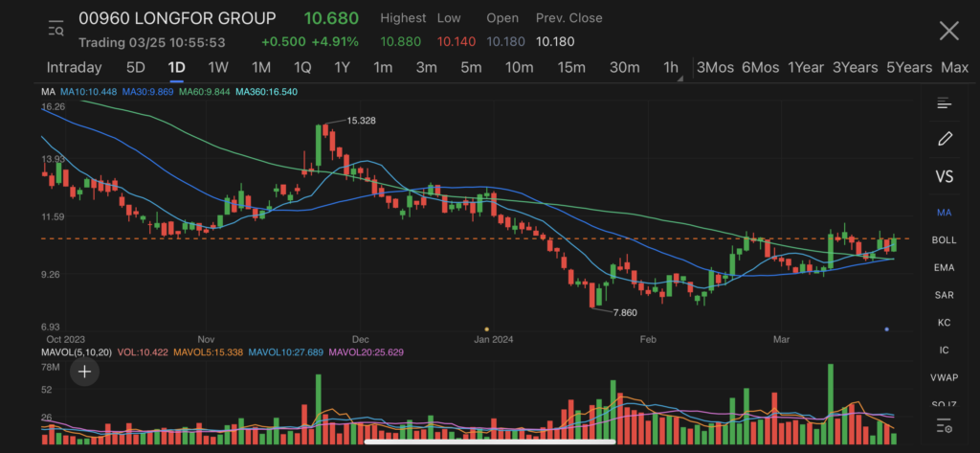Image resolution: width=980 pixels, height=453 pixels.
Task: Select the 1D chart interval
Action: (176, 67)
